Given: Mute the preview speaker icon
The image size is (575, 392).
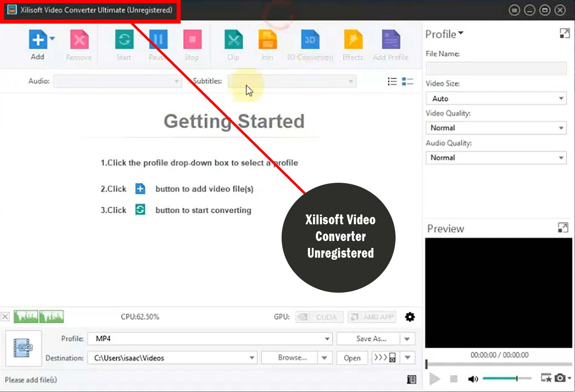Looking at the screenshot, I should (x=473, y=379).
